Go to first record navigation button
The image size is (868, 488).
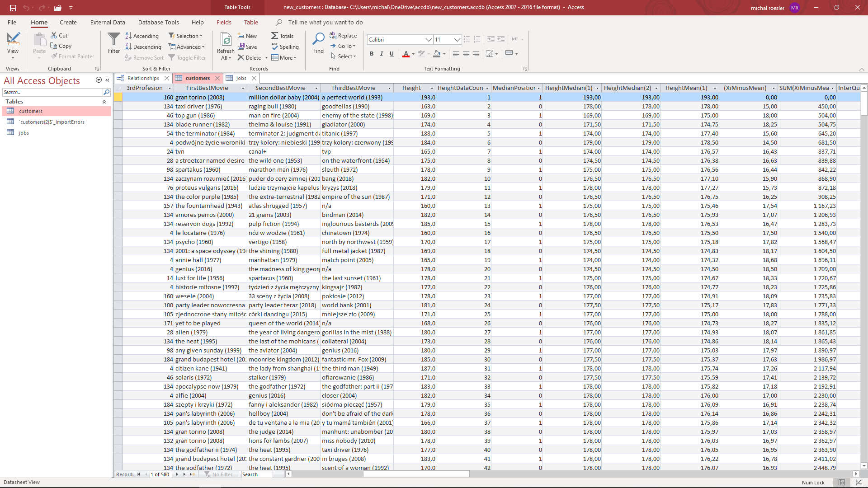[138, 474]
